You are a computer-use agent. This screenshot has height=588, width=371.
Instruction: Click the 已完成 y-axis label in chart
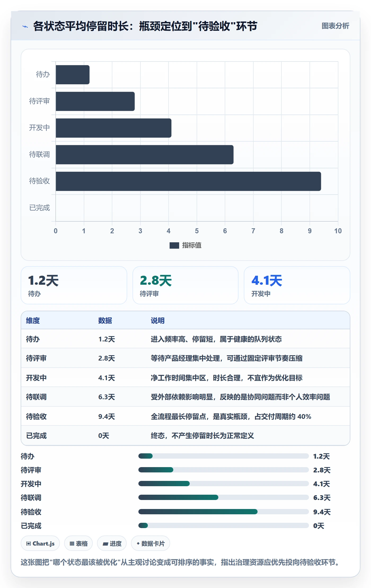point(39,208)
